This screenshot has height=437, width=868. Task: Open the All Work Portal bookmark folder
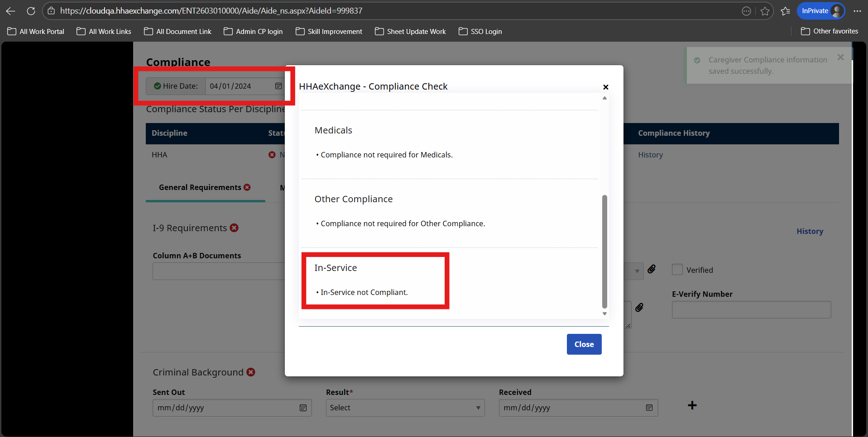coord(36,31)
